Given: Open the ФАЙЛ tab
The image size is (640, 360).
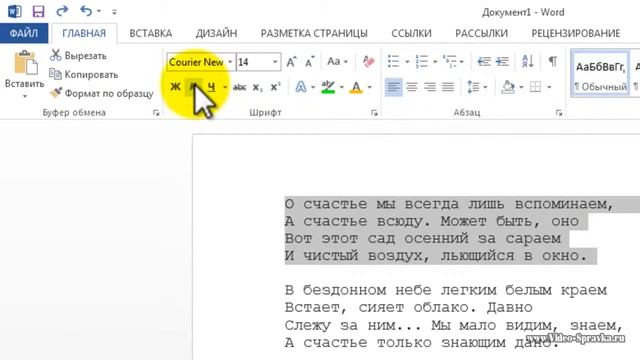Looking at the screenshot, I should pos(24,33).
